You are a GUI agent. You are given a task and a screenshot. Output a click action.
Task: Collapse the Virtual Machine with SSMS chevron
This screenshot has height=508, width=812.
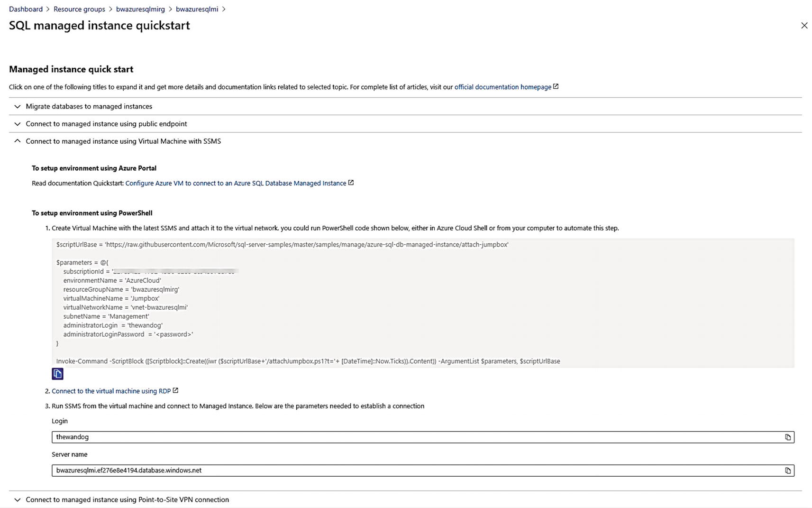18,141
